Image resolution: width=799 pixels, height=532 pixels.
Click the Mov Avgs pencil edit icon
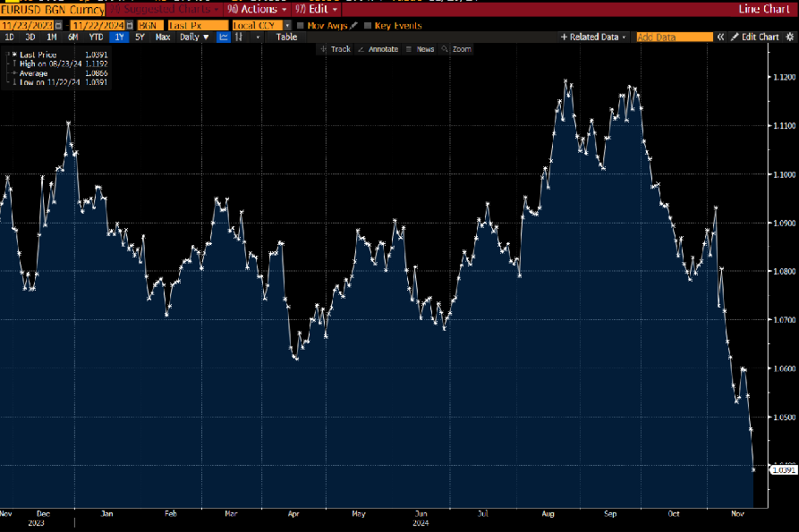(x=355, y=25)
